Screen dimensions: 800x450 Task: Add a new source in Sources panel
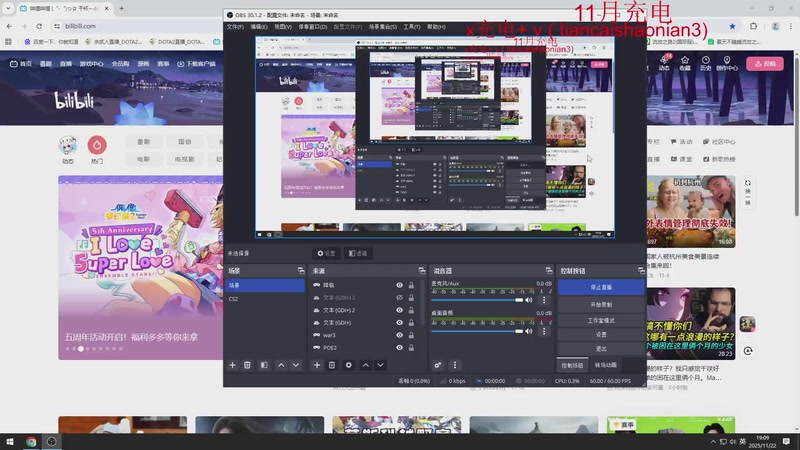tap(317, 365)
